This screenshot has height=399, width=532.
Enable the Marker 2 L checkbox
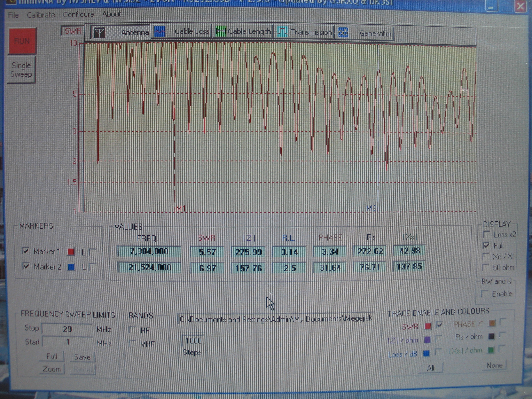pyautogui.click(x=93, y=267)
